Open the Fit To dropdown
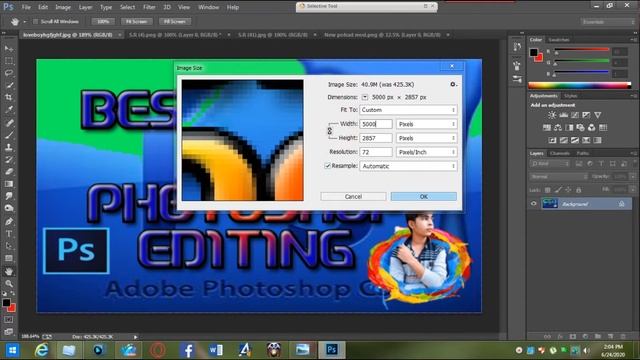640x360 pixels. pos(408,110)
